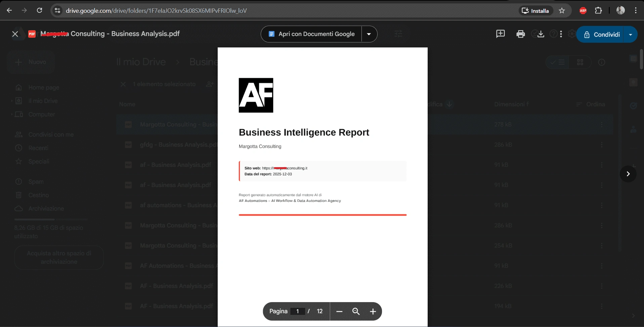Print the Business Analysis PDF
The height and width of the screenshot is (327, 644).
click(520, 34)
